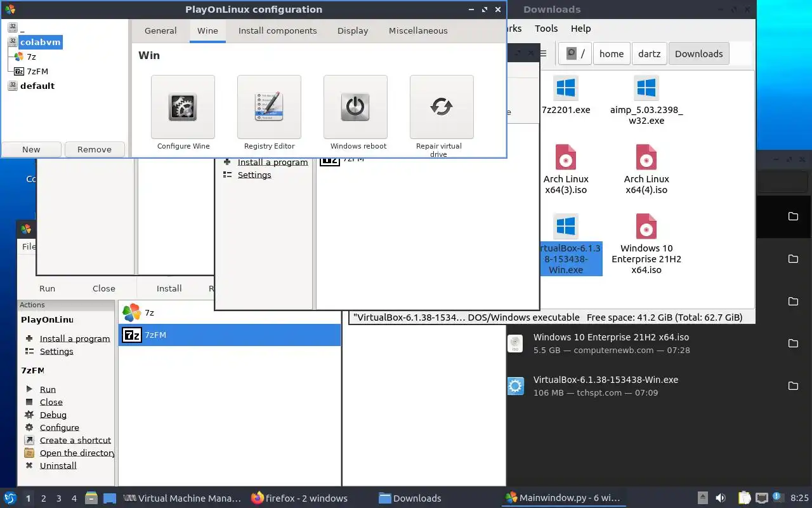Click Install in the PlayOnLinux toolbar
The height and width of the screenshot is (508, 812).
pos(169,288)
